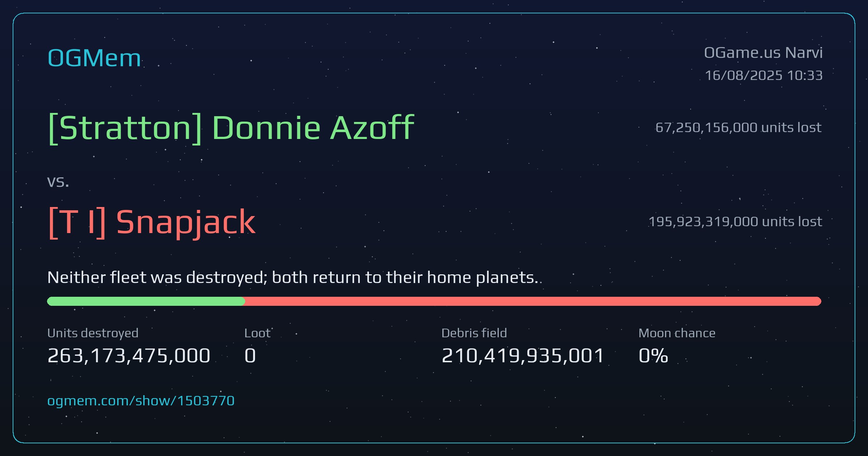The image size is (868, 456).
Task: Click the Moon chance label
Action: tap(677, 333)
